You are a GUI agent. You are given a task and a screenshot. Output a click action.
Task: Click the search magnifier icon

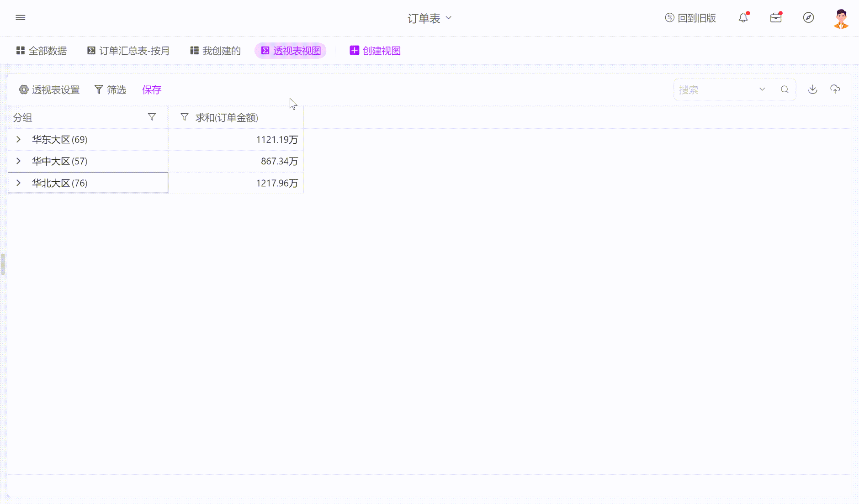point(785,89)
